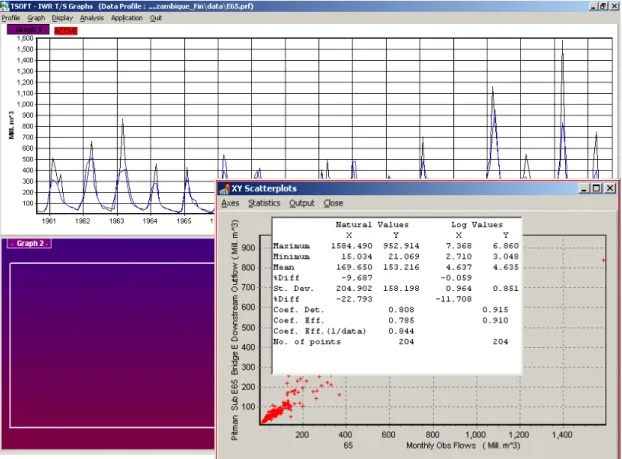622x459 pixels.
Task: Select the Graph 2 label button
Action: pyautogui.click(x=30, y=244)
